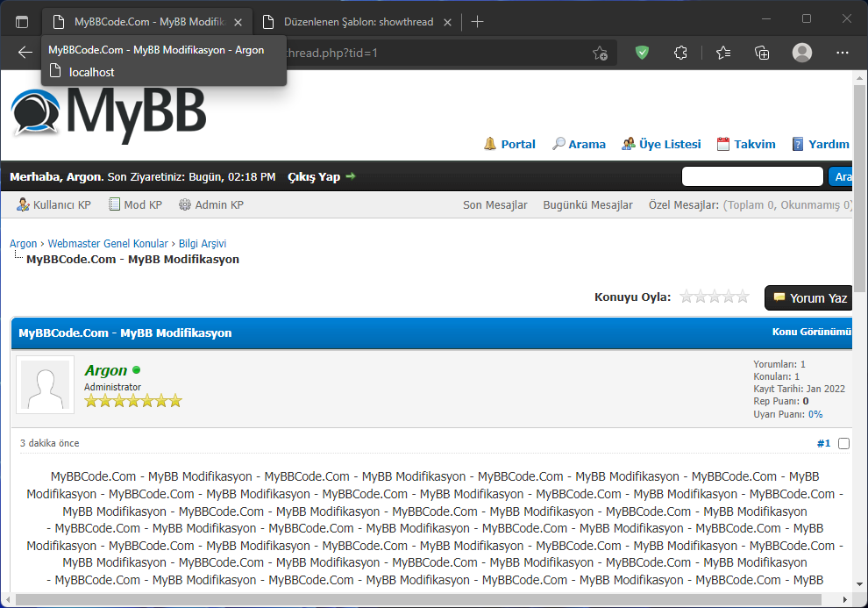Open a new tab with the plus button
Image resolution: width=868 pixels, height=608 pixels.
[477, 22]
